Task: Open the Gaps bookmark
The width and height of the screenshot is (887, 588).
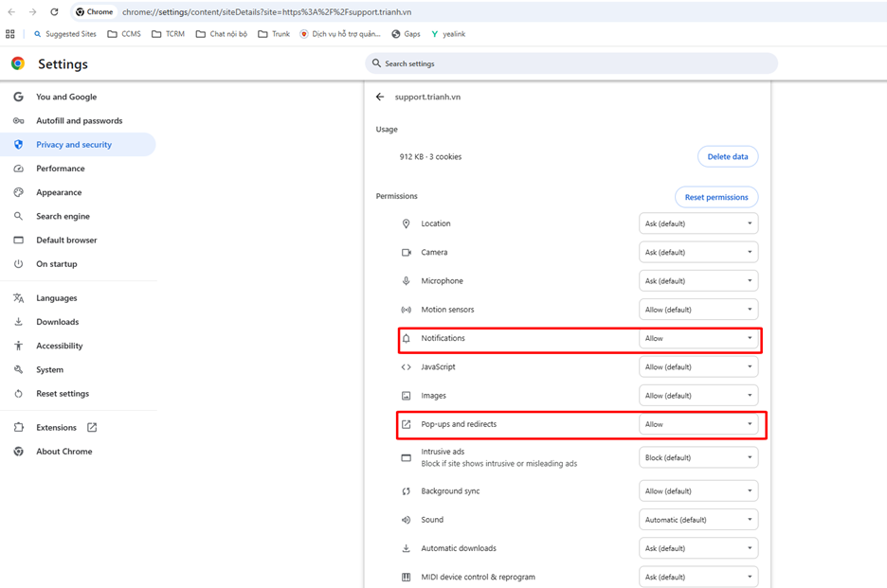Action: (x=407, y=34)
